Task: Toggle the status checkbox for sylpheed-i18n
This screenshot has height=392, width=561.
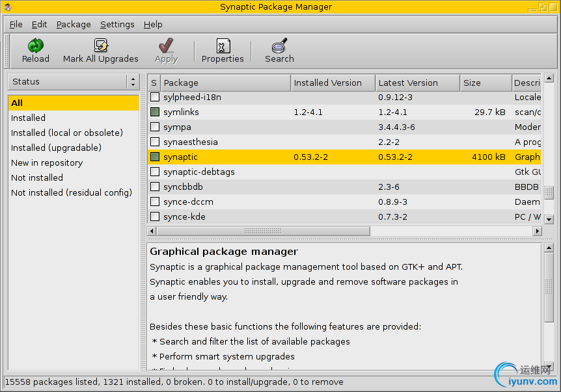Action: [155, 98]
